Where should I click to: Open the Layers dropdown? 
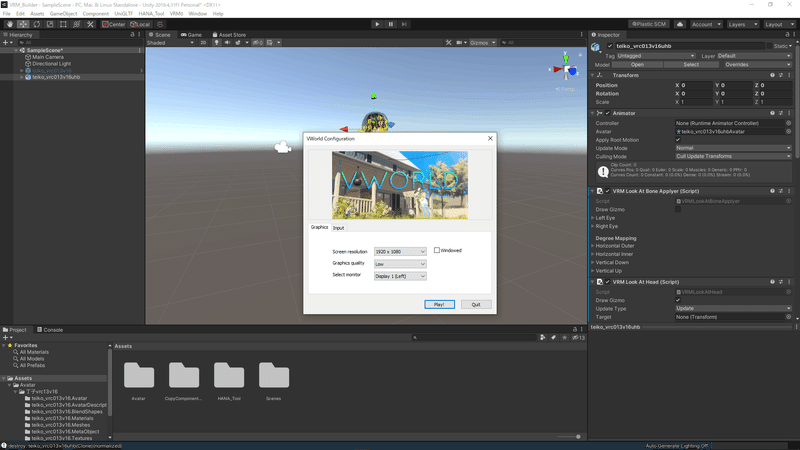point(742,24)
